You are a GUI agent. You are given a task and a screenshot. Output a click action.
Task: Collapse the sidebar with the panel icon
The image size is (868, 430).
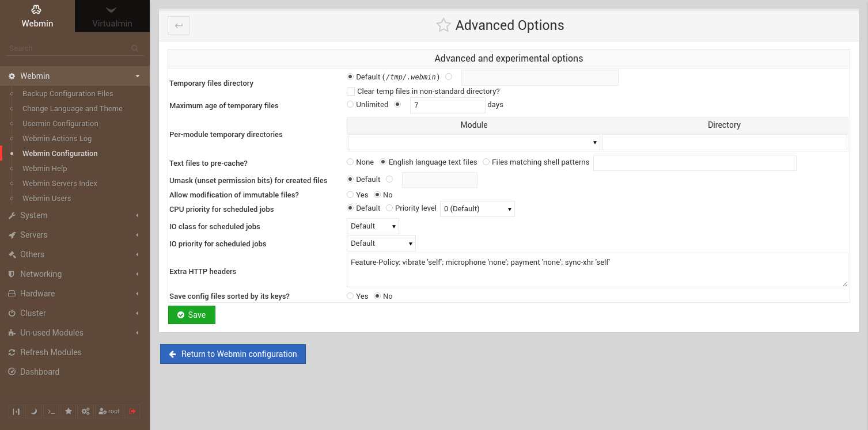(16, 411)
